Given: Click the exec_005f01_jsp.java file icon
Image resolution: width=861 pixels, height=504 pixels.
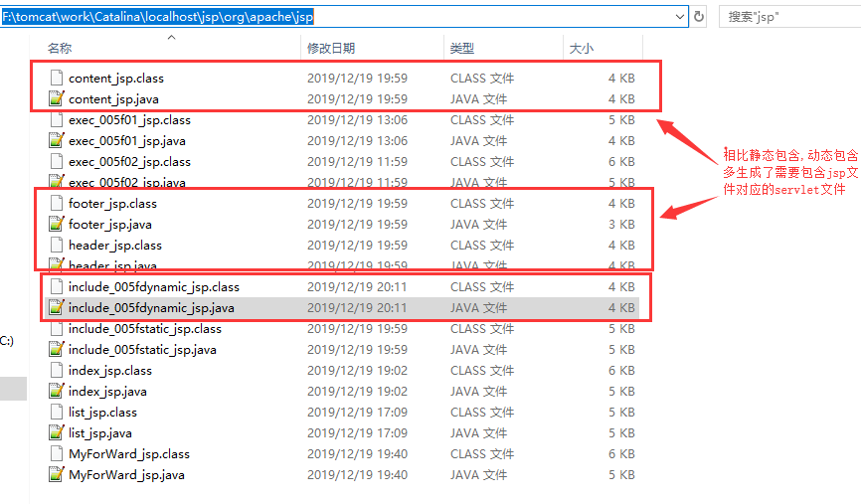Looking at the screenshot, I should (x=56, y=140).
